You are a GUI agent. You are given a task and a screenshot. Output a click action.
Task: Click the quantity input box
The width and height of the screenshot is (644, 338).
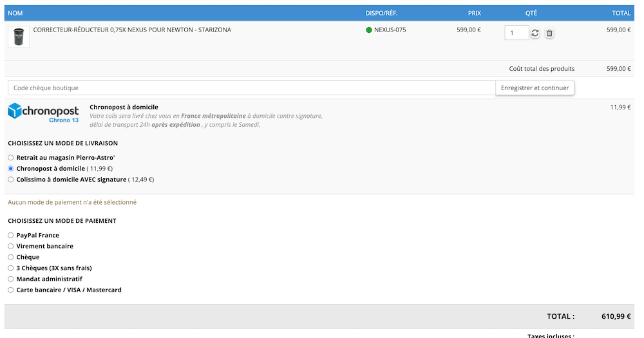point(516,33)
